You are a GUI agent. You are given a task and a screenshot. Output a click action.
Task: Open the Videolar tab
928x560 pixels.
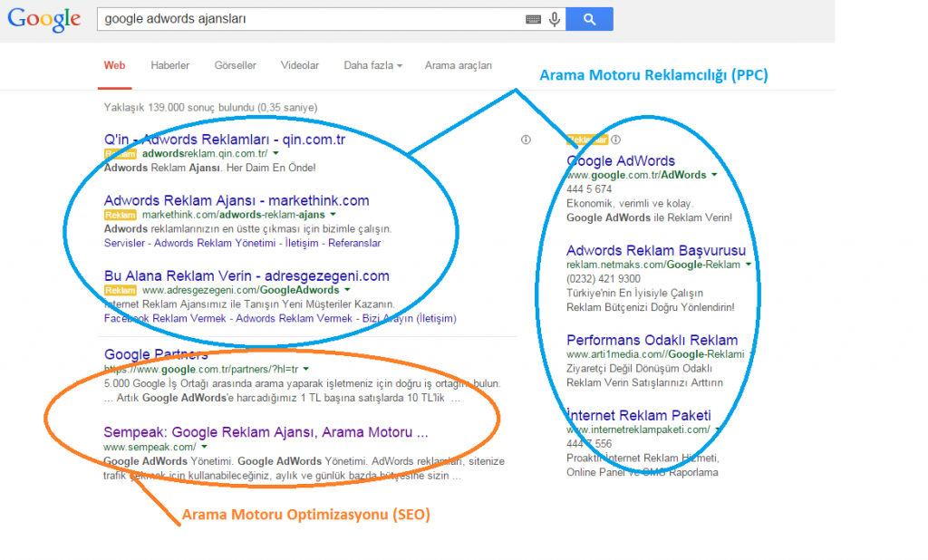(299, 65)
